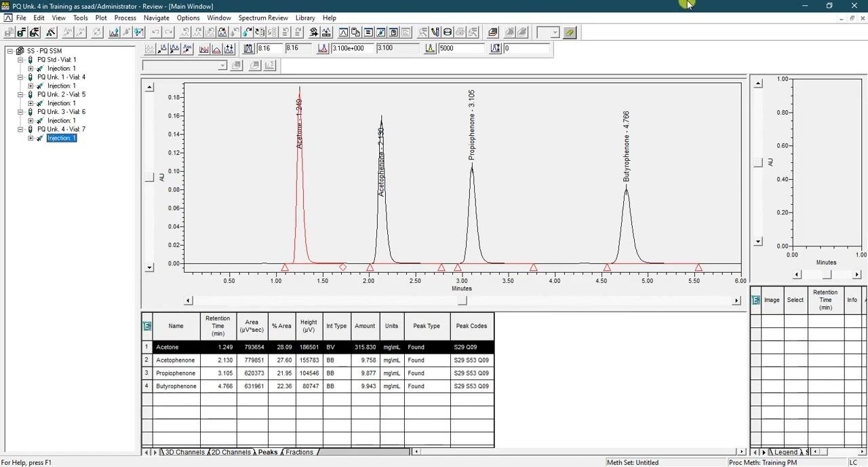The height and width of the screenshot is (467, 868).
Task: Click the database cylinder toolbar icon
Action: (448, 32)
